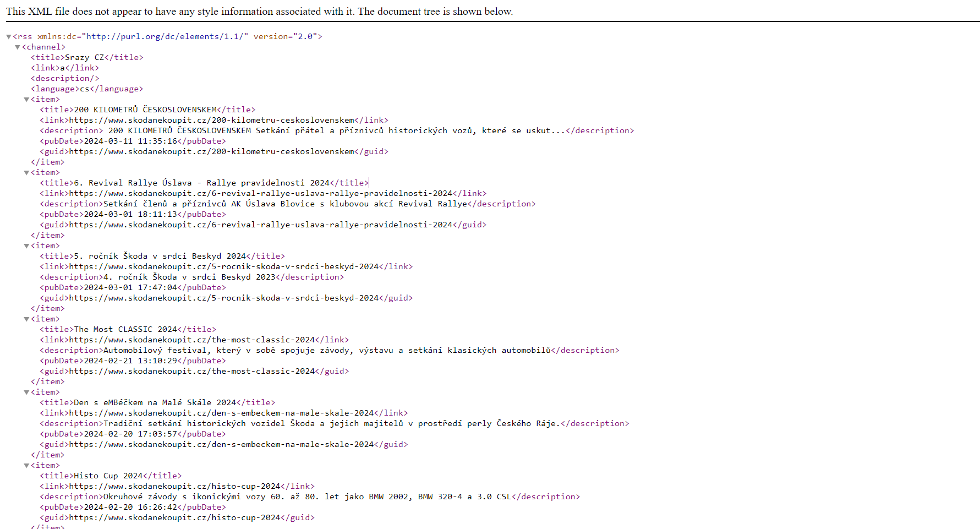Click guid line for histo-cup-2024
Screen dimensions: 980x529
[177, 517]
